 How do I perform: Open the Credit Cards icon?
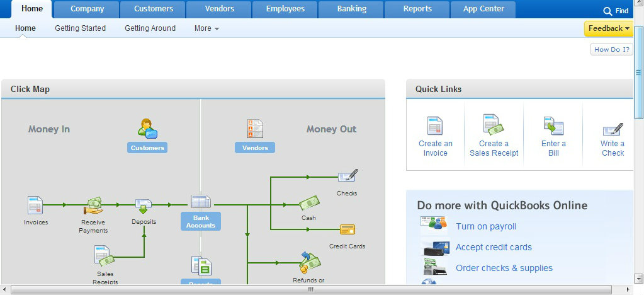click(347, 229)
